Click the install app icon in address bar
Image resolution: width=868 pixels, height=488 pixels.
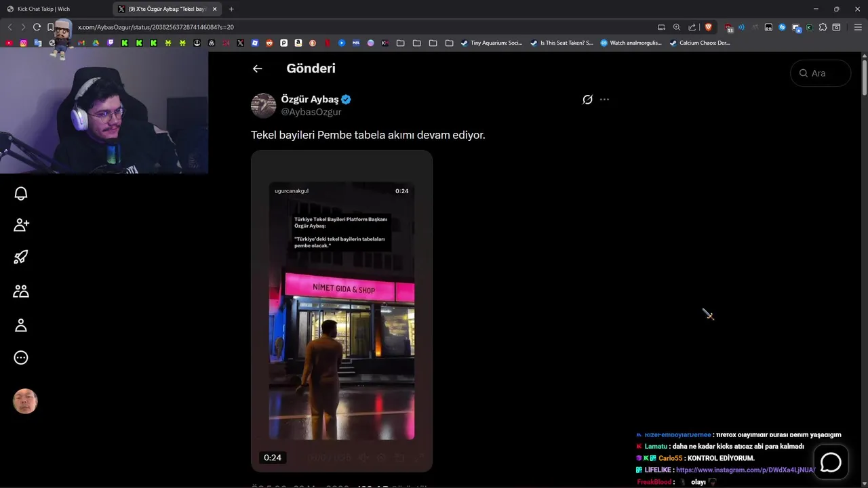click(x=661, y=27)
